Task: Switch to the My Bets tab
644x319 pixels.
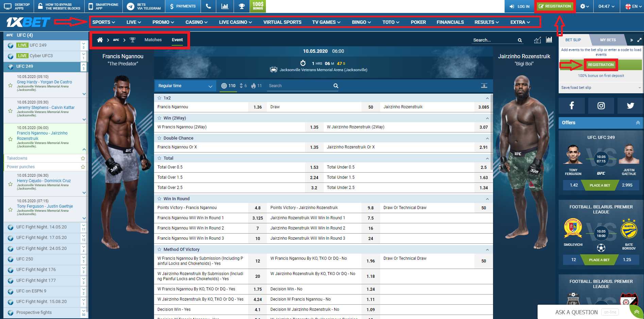Action: click(x=608, y=40)
